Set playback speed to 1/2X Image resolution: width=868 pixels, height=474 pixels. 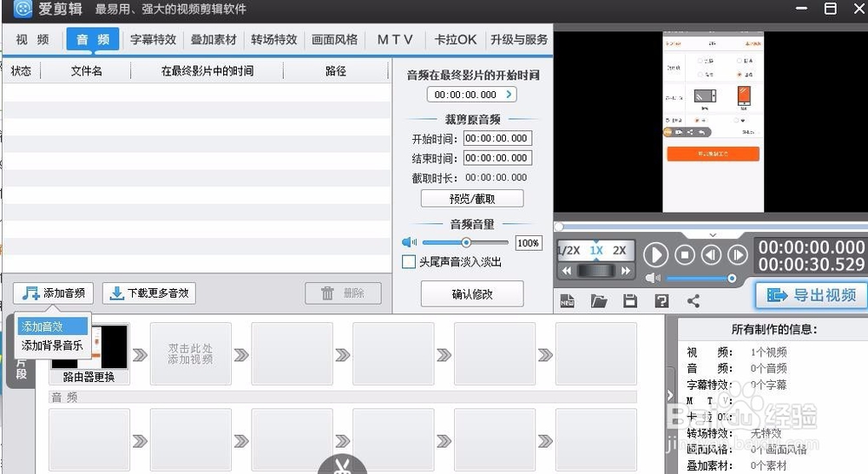click(x=569, y=250)
